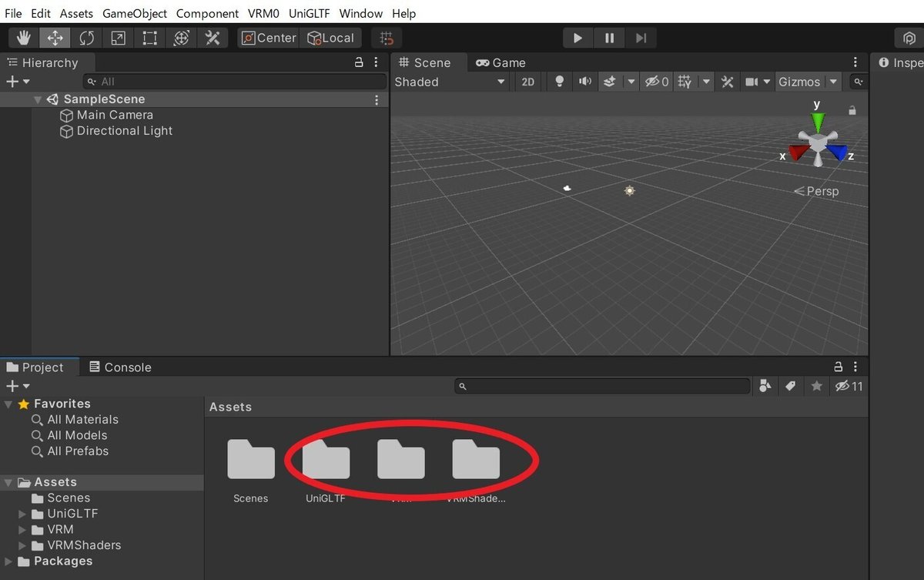Step one frame forward
This screenshot has width=924, height=580.
(x=641, y=38)
